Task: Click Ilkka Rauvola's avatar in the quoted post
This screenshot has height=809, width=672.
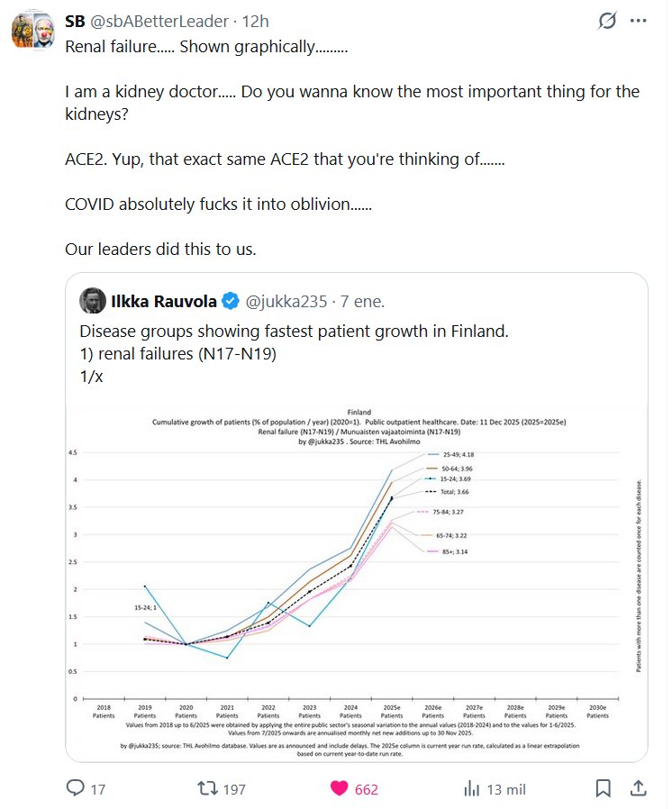Action: pos(93,300)
